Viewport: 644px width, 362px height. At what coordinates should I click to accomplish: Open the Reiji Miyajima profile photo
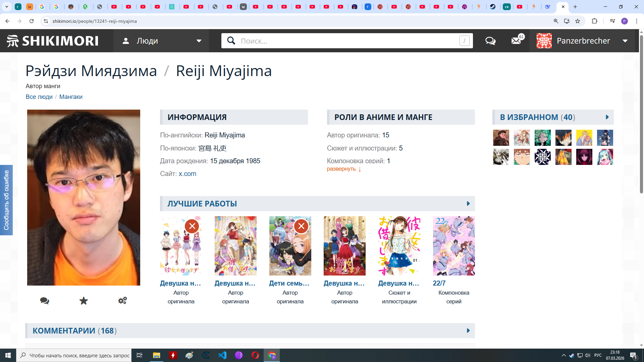84,197
